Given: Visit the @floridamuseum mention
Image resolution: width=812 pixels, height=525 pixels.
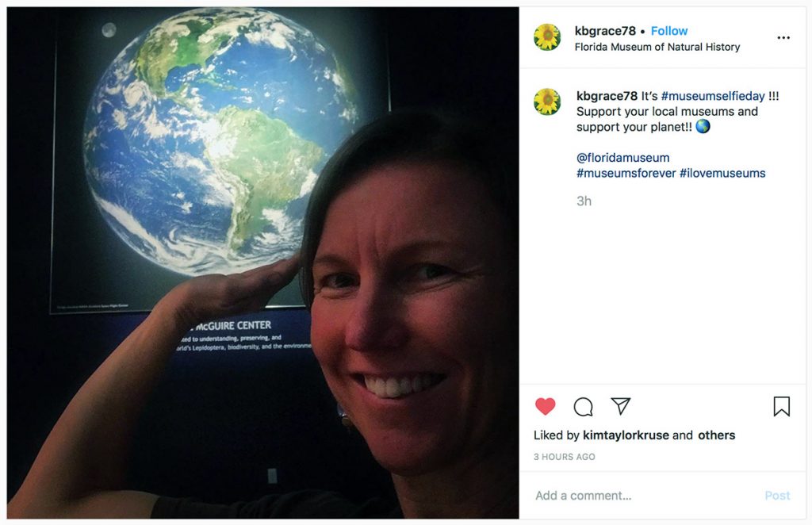Looking at the screenshot, I should (623, 158).
